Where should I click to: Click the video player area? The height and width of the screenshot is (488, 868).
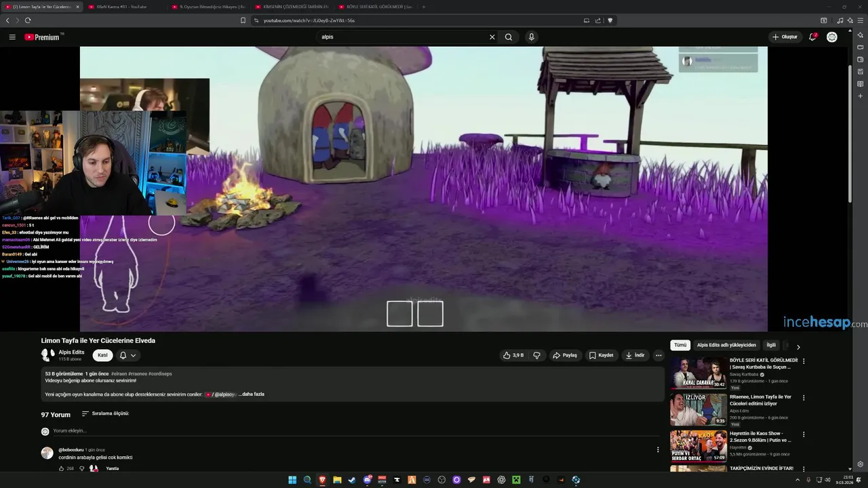coord(424,188)
